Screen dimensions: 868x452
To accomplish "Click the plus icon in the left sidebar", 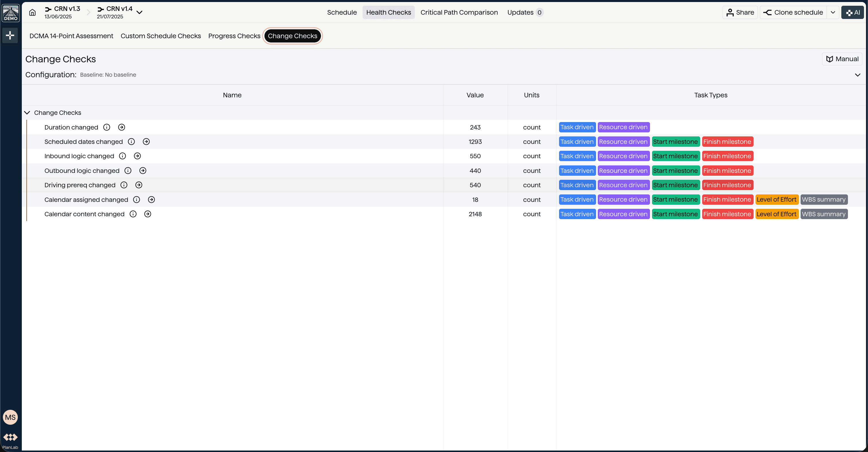I will (x=10, y=35).
